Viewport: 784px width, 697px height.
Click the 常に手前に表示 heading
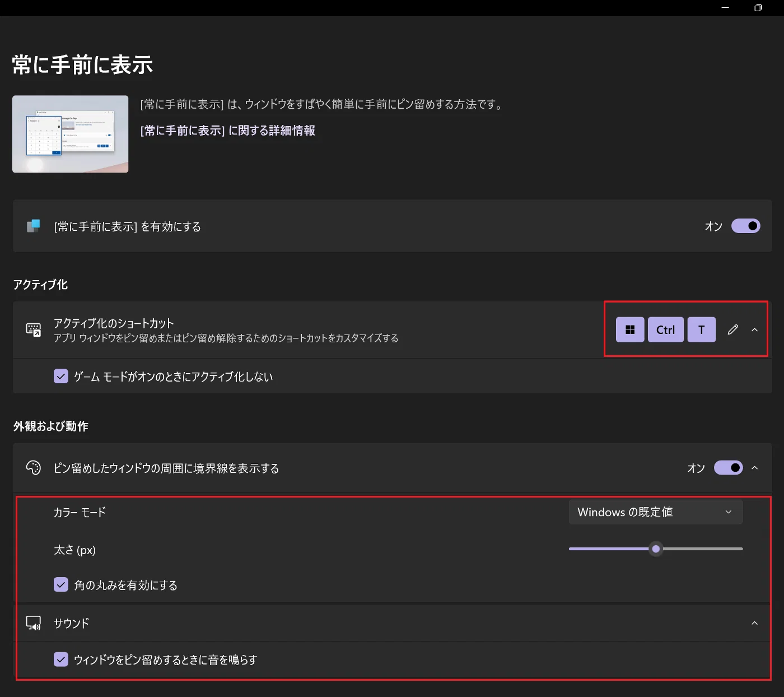coord(82,65)
